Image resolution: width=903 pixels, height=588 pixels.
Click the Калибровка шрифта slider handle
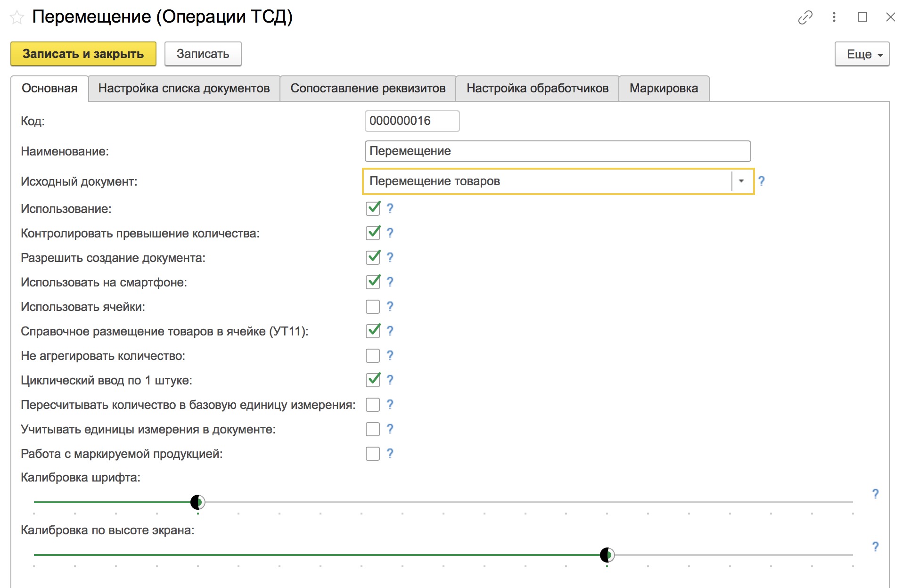[197, 502]
